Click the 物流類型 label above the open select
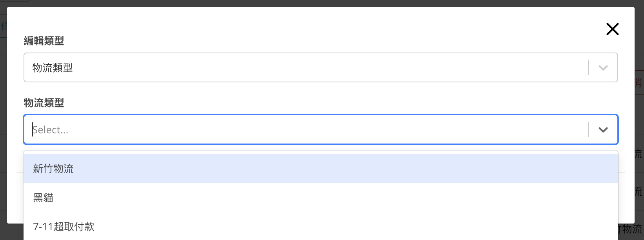 [x=44, y=103]
